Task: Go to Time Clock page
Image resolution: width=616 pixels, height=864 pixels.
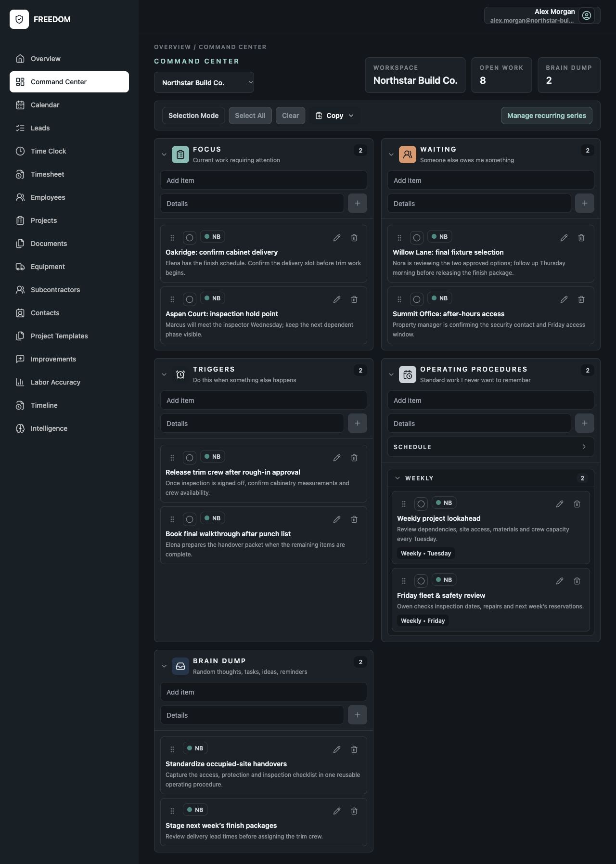Action: pos(69,151)
